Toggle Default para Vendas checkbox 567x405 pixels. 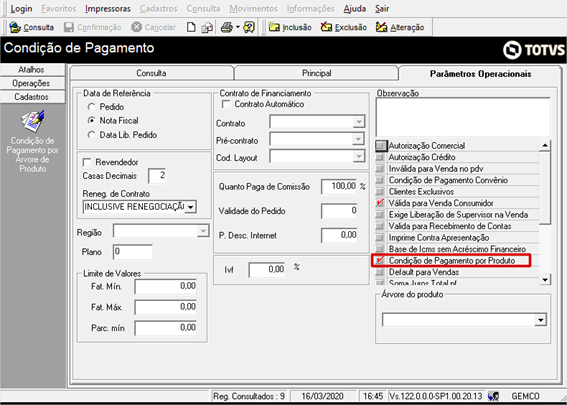pos(380,272)
